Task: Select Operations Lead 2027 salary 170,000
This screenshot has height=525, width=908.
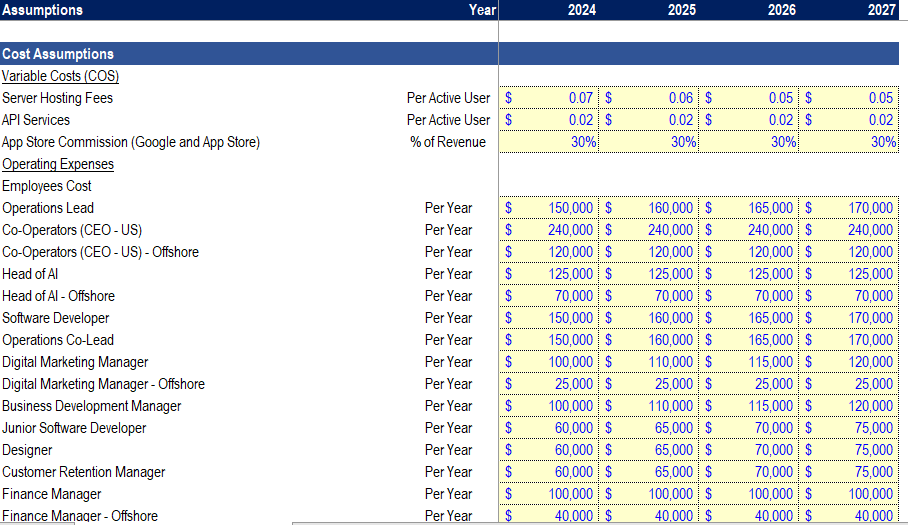Action: click(849, 208)
